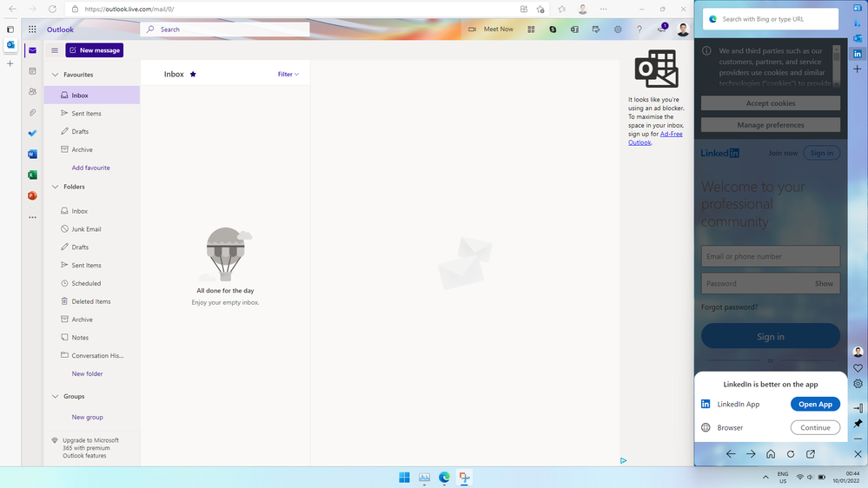Collapse the Favourites section
Screen dimensions: 868x488
pos(55,75)
